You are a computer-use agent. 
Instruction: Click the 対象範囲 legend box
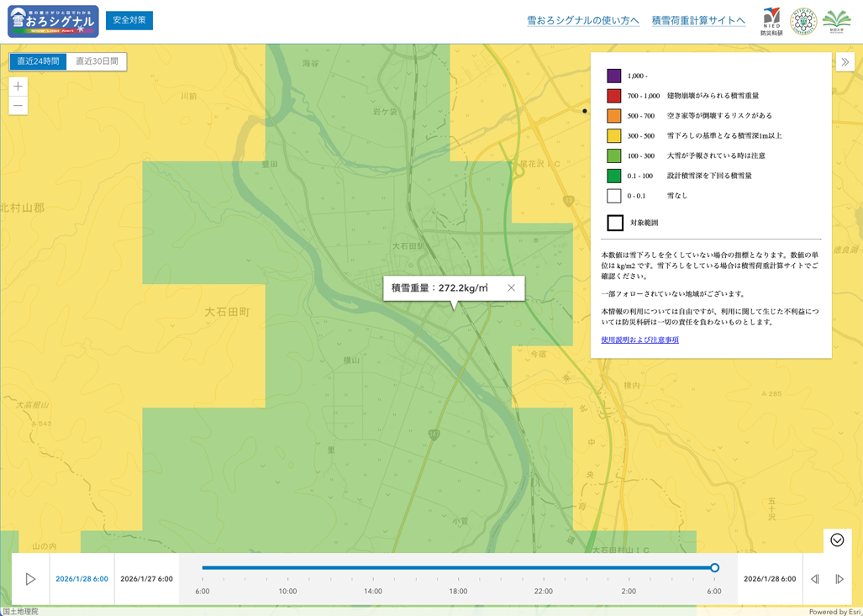[615, 223]
